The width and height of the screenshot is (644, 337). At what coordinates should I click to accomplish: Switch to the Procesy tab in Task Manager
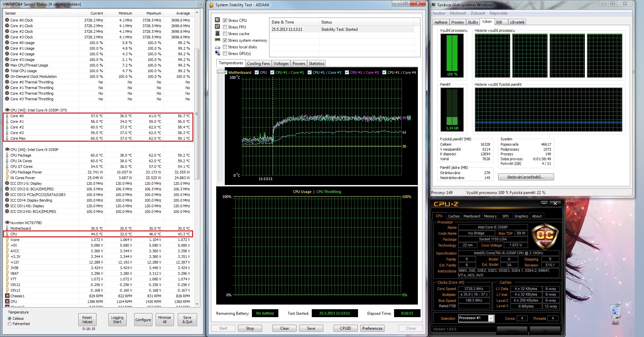tap(458, 22)
